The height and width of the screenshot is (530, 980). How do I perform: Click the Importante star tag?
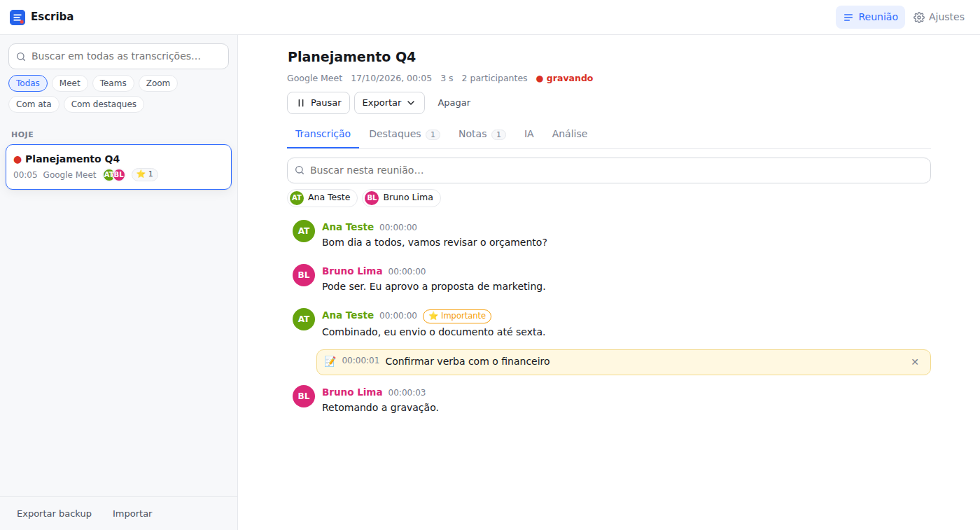pos(457,316)
